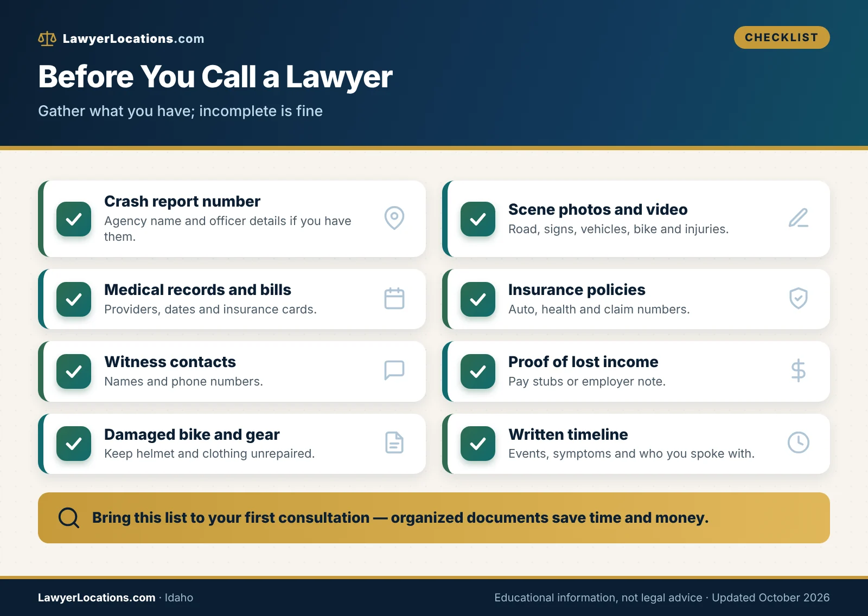Click the dollar sign icon on lost income card
The image size is (868, 616).
coord(799,371)
